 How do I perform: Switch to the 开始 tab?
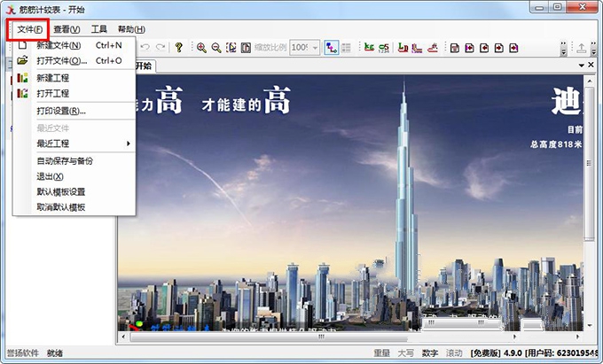tap(144, 66)
